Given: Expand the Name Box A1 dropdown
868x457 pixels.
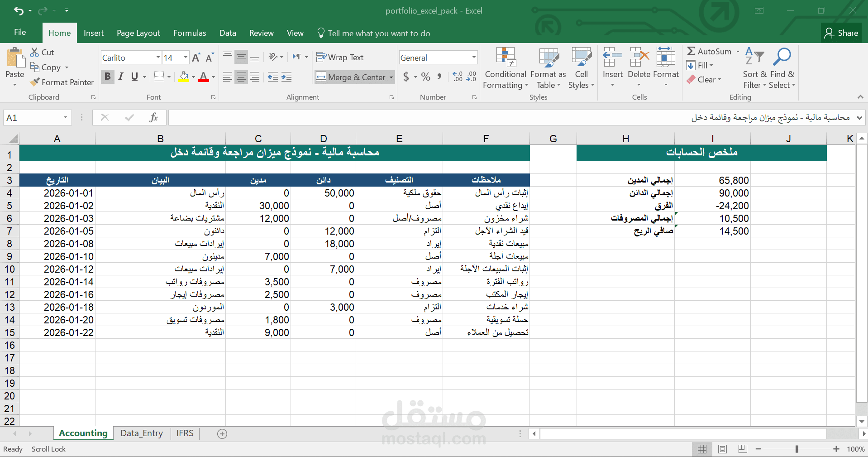Looking at the screenshot, I should tap(65, 118).
